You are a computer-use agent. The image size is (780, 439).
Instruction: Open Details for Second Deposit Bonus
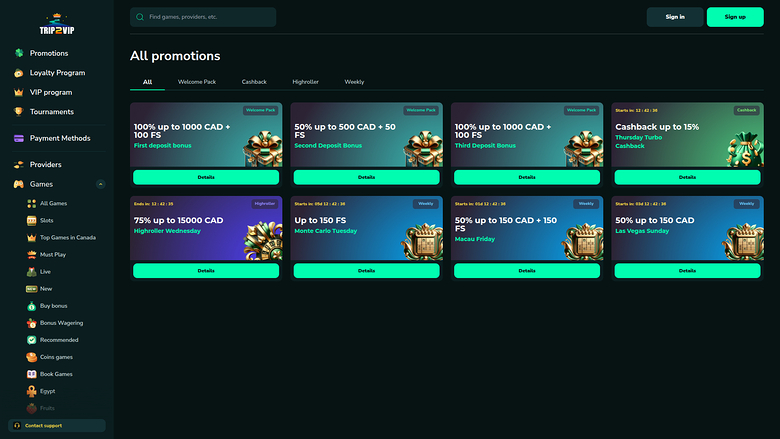367,177
